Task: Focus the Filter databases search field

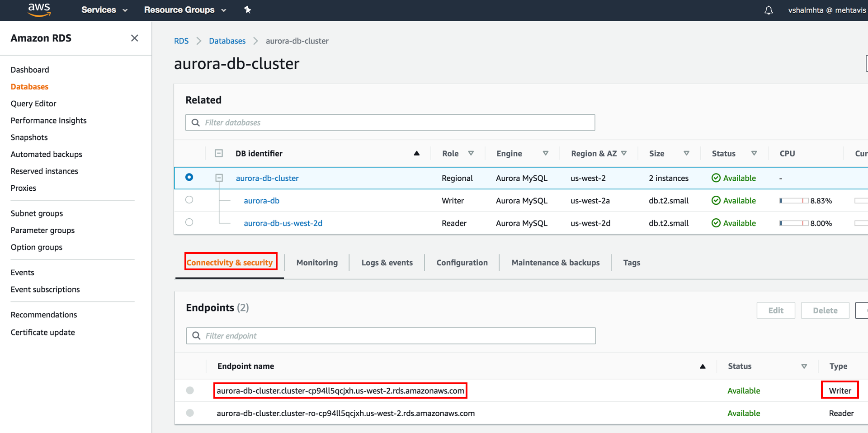Action: point(390,122)
